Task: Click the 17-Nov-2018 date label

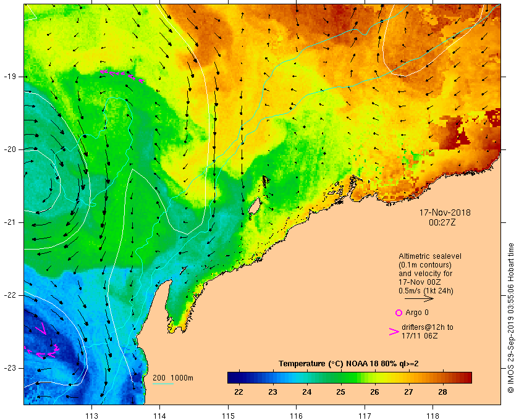Action: coord(445,212)
